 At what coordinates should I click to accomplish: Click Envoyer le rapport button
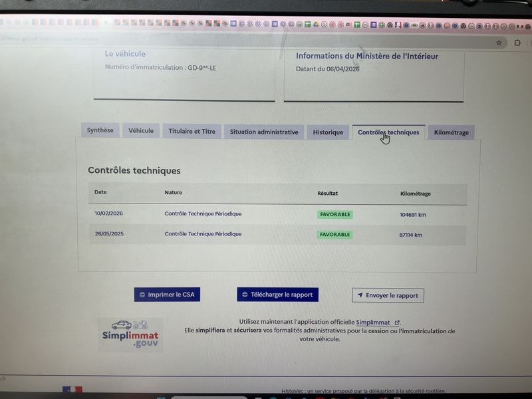[x=388, y=295]
